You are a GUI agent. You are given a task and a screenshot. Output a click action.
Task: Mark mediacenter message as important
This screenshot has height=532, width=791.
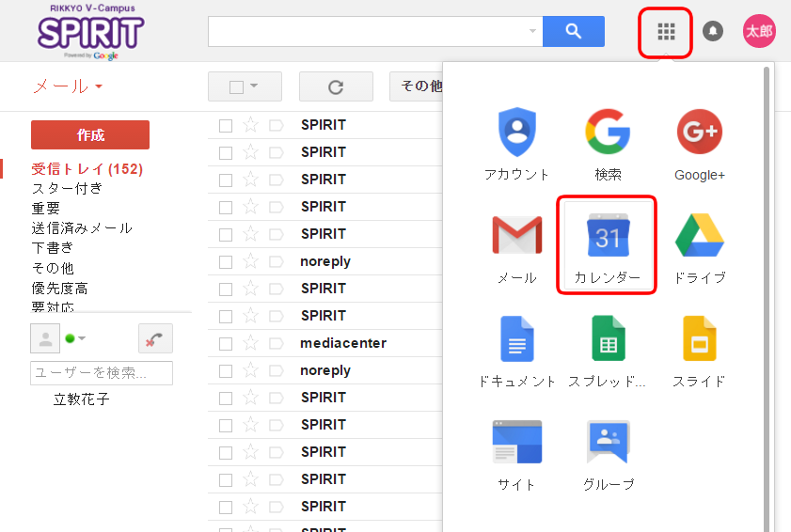(x=276, y=343)
